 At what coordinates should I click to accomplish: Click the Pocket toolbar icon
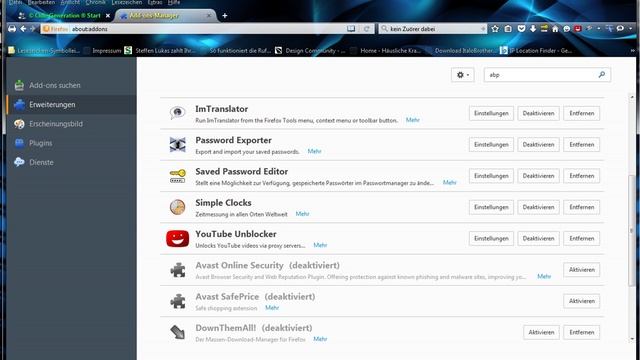click(521, 29)
